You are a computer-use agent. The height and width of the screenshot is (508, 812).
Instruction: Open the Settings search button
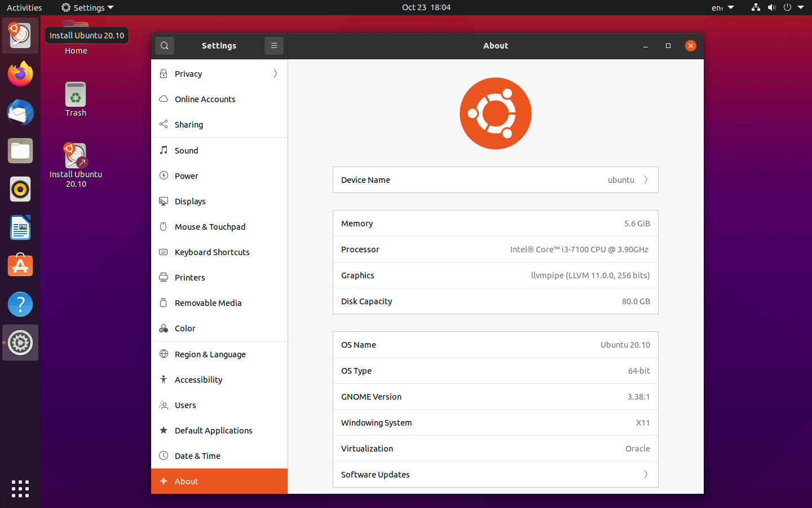(165, 46)
